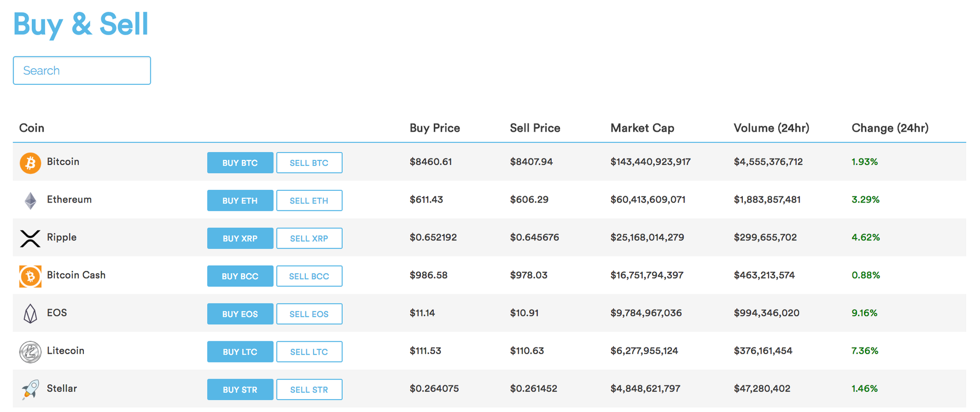This screenshot has width=980, height=412.
Task: Click SELL BCC button
Action: coord(309,276)
